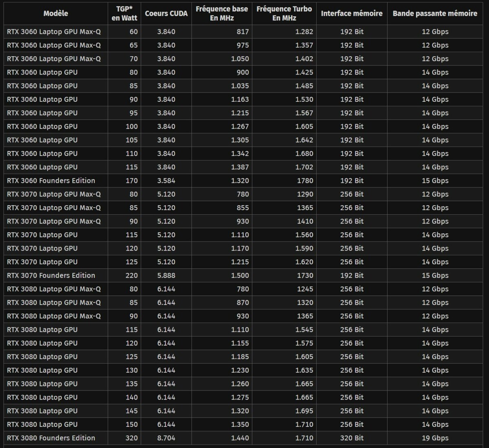Select the CUDA cores value 3.584
Screen dimensions: 489x448
(166, 180)
